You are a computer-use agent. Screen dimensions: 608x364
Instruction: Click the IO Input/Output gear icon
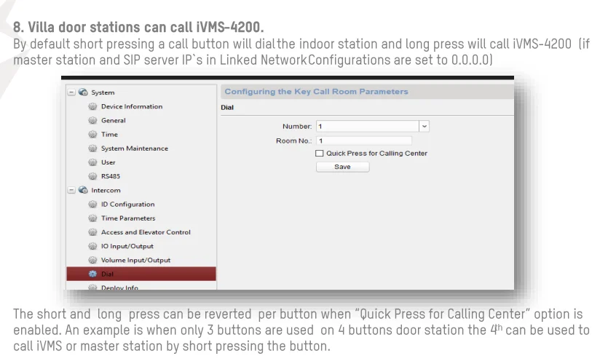(x=92, y=246)
